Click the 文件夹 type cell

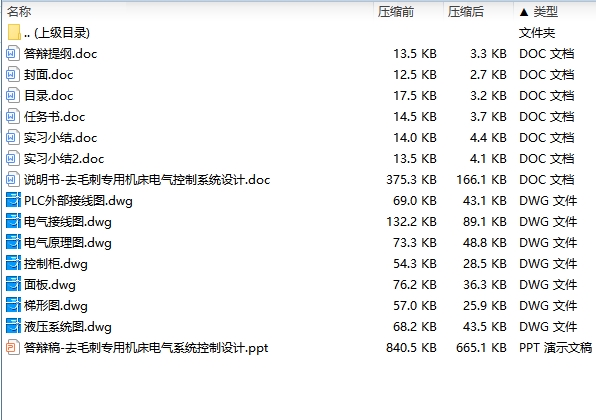pos(537,33)
